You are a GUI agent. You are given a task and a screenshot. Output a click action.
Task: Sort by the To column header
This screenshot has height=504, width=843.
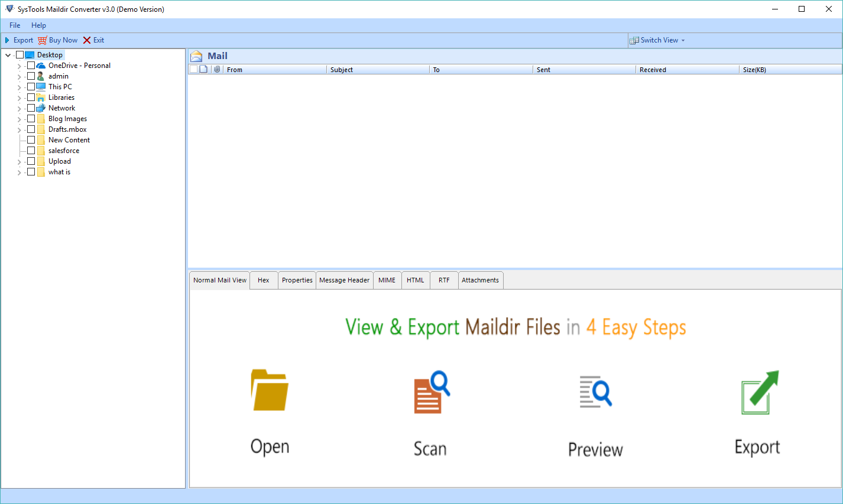point(481,70)
